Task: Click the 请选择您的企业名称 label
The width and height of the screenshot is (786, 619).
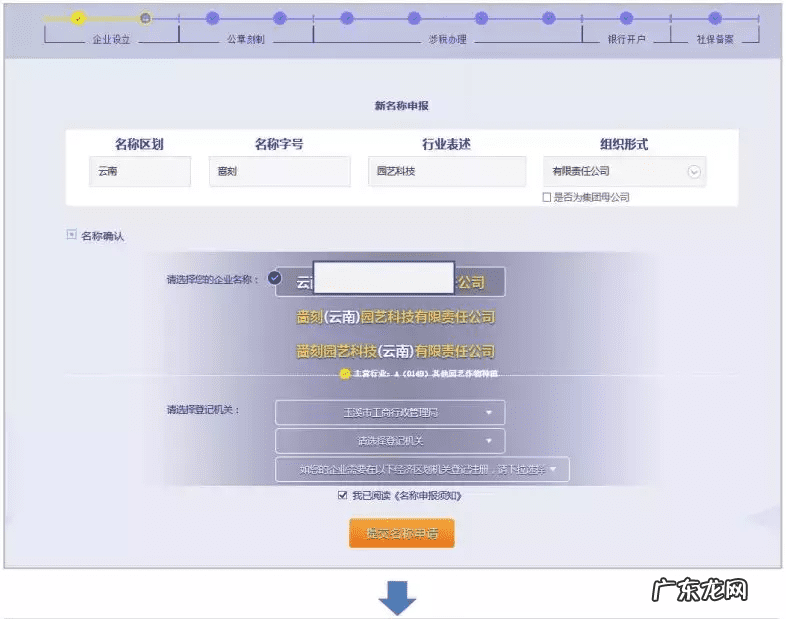Action: (213, 279)
